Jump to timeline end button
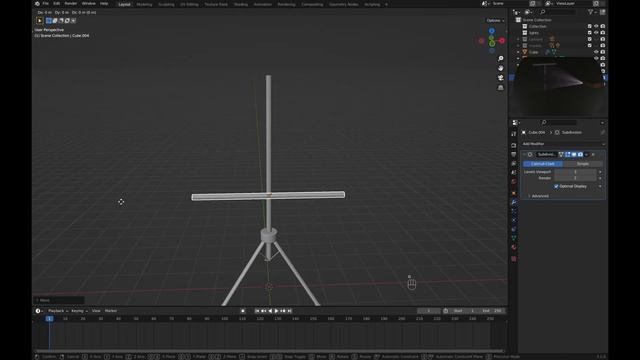The height and width of the screenshot is (360, 640). (x=289, y=311)
